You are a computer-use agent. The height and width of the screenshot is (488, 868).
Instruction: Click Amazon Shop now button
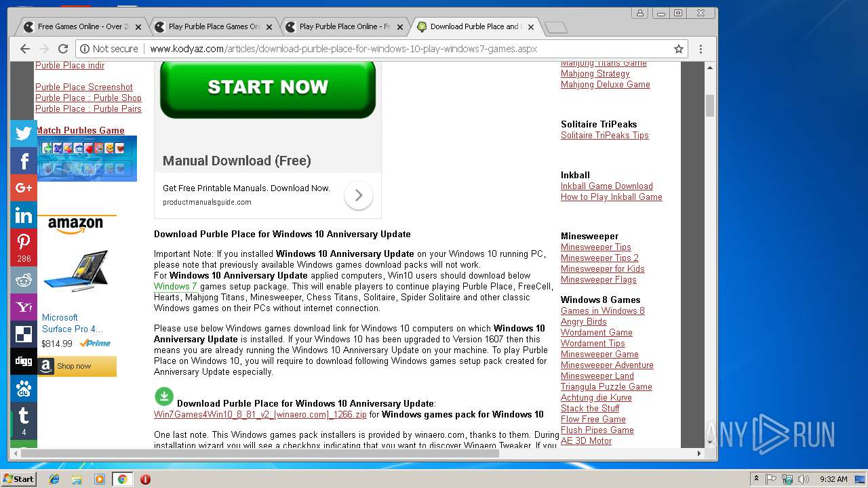click(77, 366)
